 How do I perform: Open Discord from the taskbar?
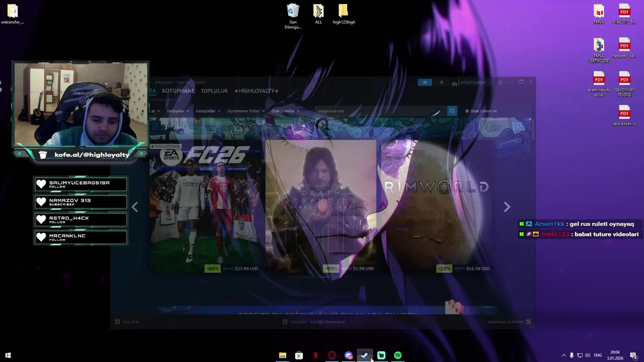349,355
